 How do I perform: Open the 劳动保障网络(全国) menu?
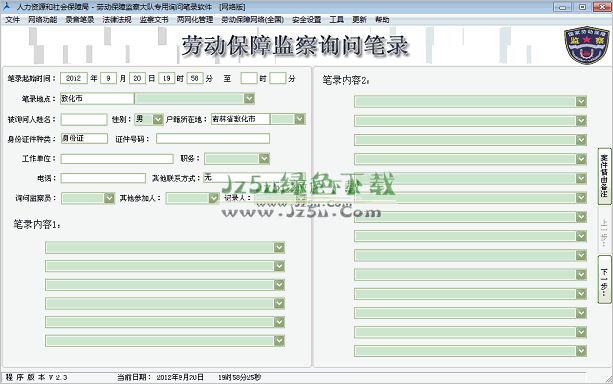point(253,20)
